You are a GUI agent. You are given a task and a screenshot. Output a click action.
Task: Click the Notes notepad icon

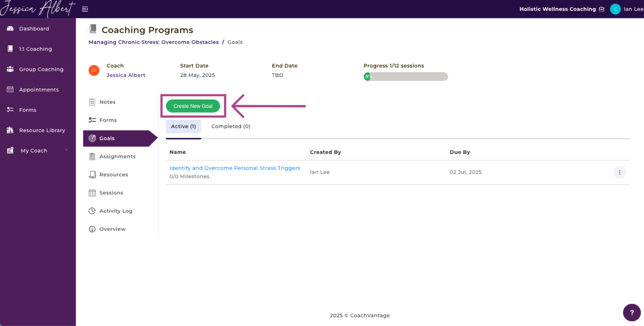92,102
